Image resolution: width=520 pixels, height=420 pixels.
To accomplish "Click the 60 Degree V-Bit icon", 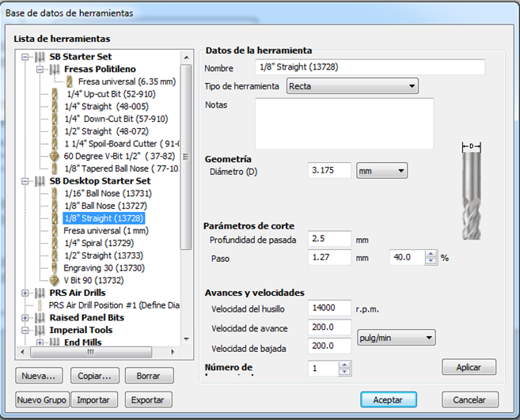I will click(54, 156).
